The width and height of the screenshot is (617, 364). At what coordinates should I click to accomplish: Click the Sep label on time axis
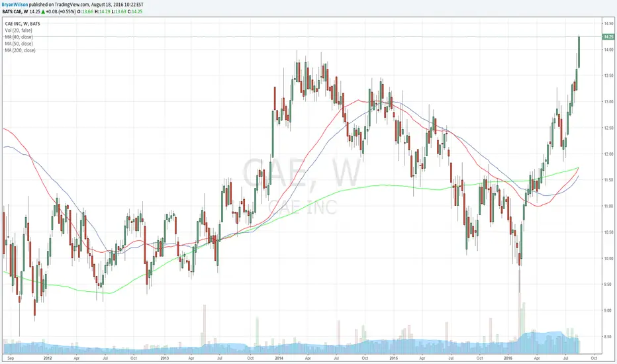point(11,358)
